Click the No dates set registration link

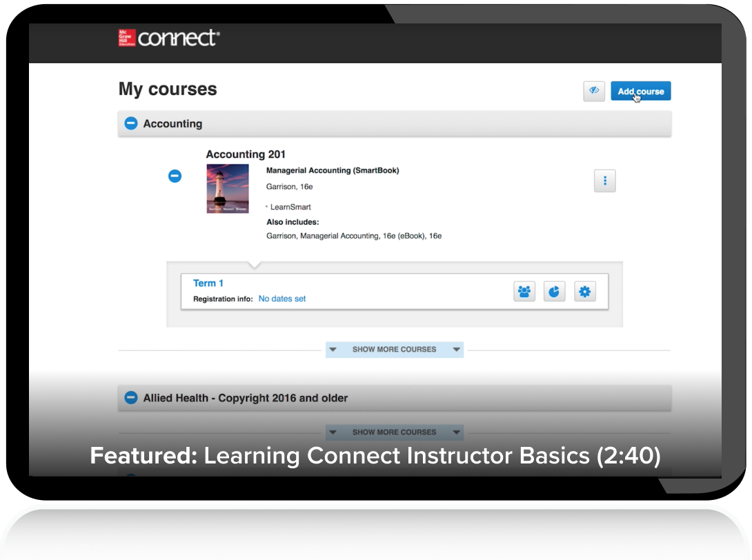click(x=282, y=299)
